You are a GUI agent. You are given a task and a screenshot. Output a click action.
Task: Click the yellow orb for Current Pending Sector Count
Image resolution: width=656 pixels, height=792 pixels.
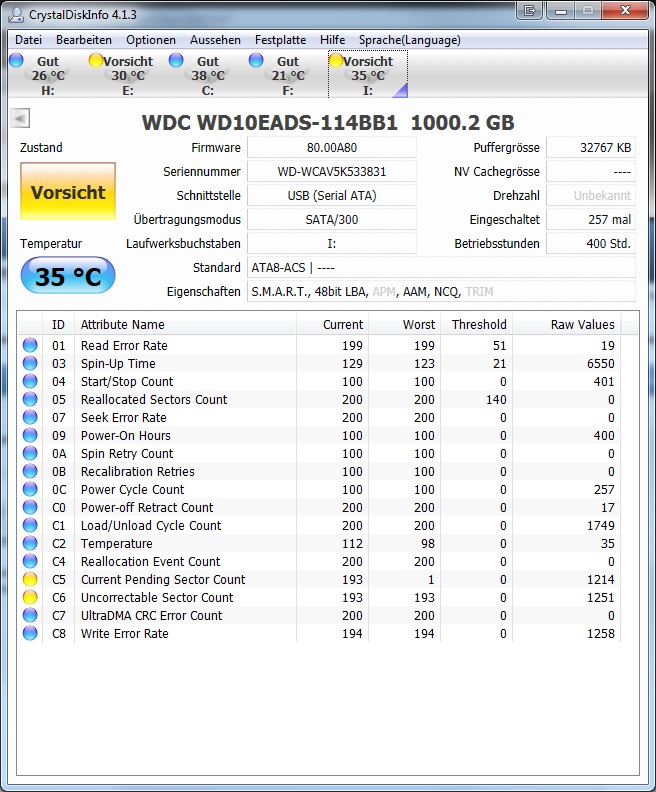click(30, 579)
